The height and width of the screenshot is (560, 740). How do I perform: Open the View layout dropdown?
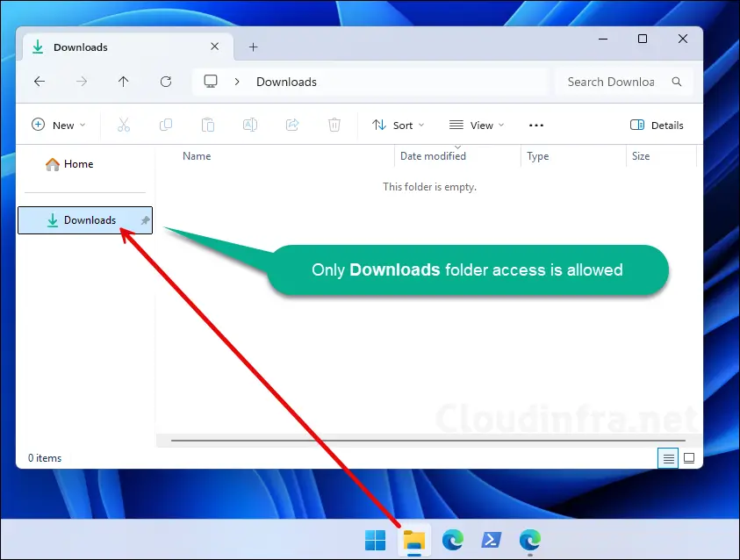(x=477, y=126)
